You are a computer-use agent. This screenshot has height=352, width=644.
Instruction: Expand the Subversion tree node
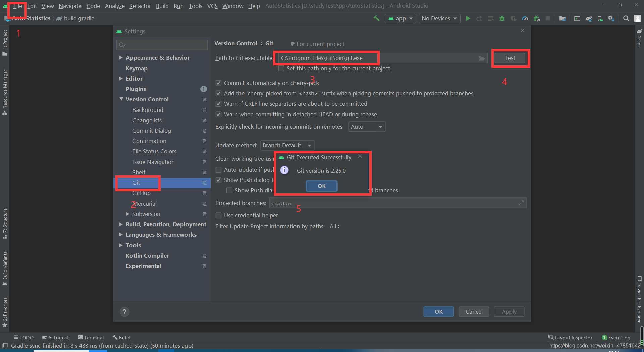pos(127,214)
